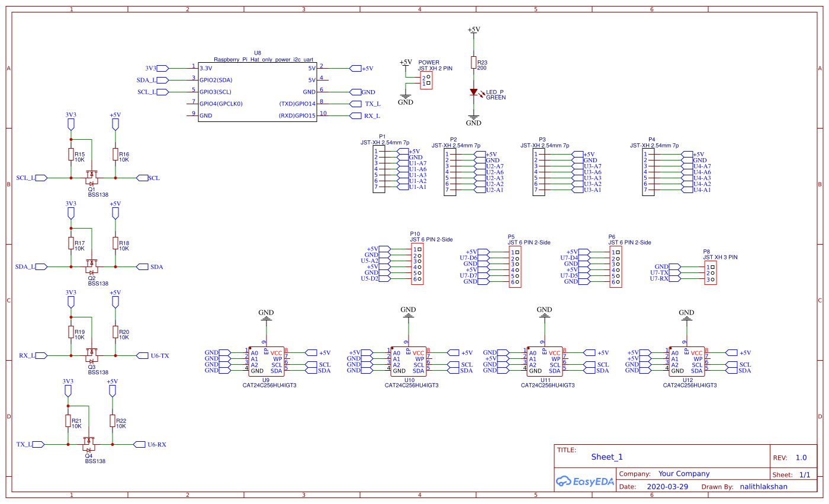Click the MOSFET Q1 BSS138 symbol
829x504 pixels.
point(92,176)
